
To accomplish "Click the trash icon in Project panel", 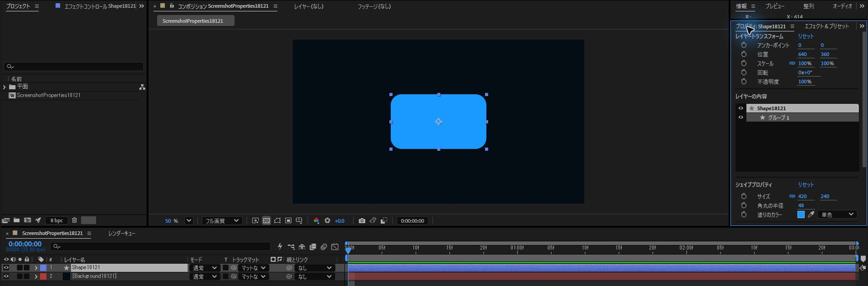I will (x=75, y=220).
